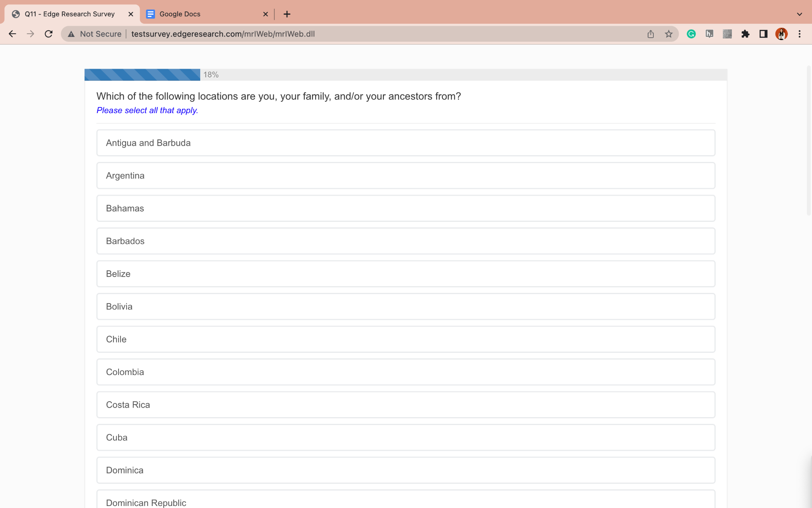
Task: Click Not Secure site info indicator
Action: (95, 34)
